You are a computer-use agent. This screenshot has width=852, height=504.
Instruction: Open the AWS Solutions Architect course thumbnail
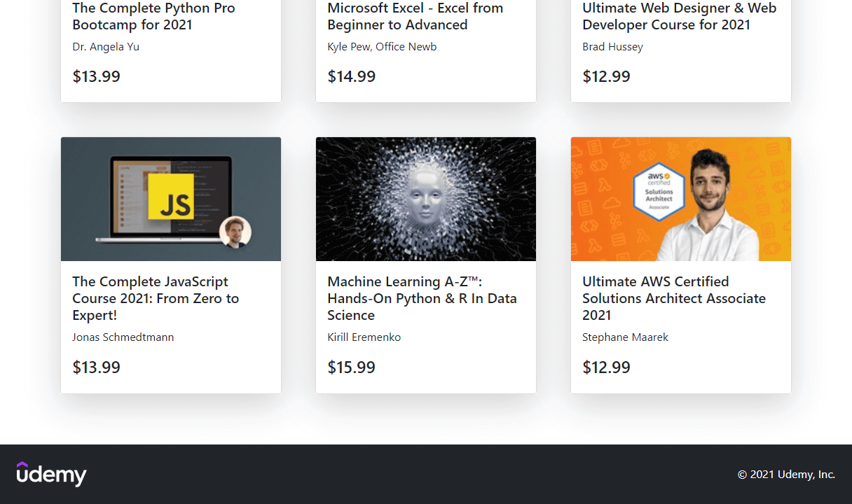pos(681,199)
